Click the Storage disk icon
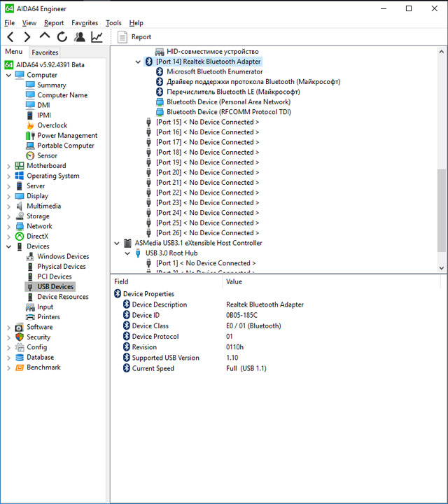Screen dimensions: 448x504 [20, 216]
